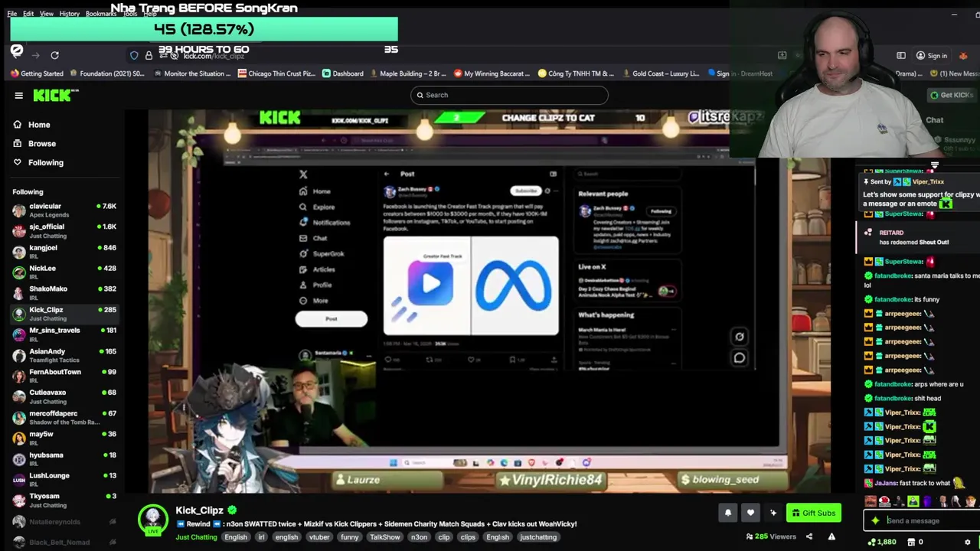Image resolution: width=980 pixels, height=551 pixels.
Task: Select the justchatting tag
Action: coord(538,537)
